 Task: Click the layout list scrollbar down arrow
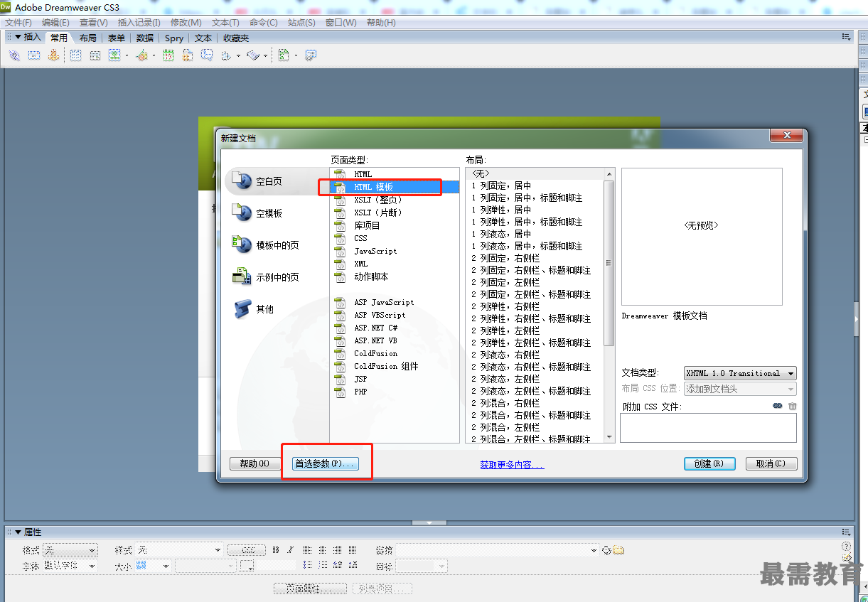point(609,437)
